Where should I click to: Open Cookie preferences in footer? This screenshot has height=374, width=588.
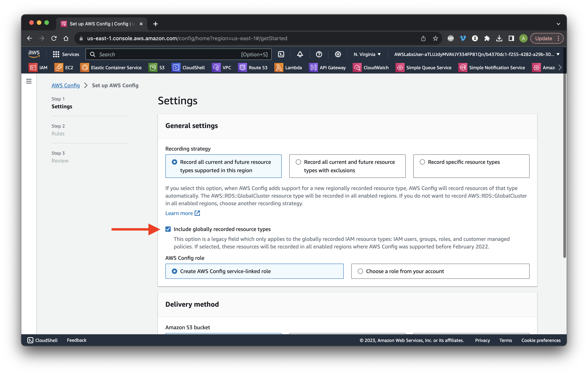[541, 340]
